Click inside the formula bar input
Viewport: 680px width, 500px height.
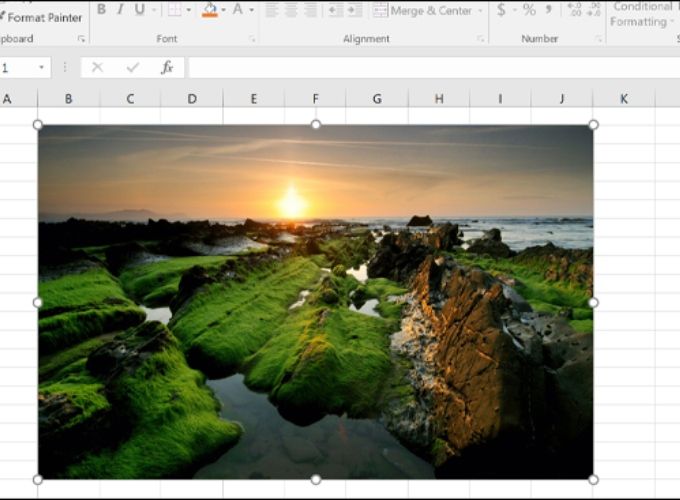pos(434,68)
